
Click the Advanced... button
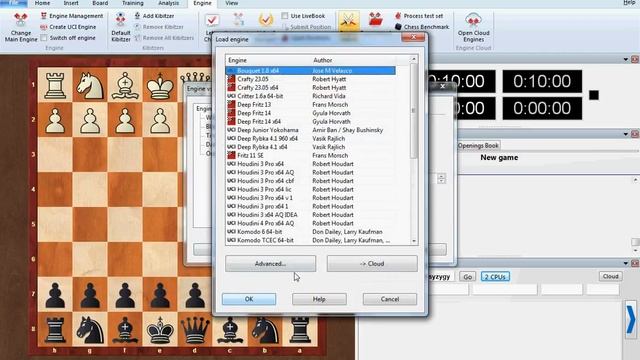pyautogui.click(x=270, y=264)
